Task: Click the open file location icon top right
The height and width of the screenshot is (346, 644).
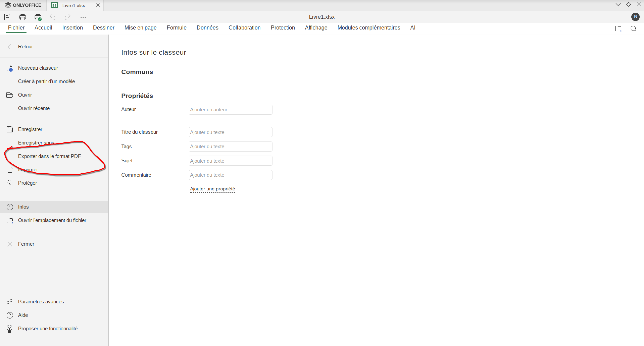Action: click(x=618, y=29)
